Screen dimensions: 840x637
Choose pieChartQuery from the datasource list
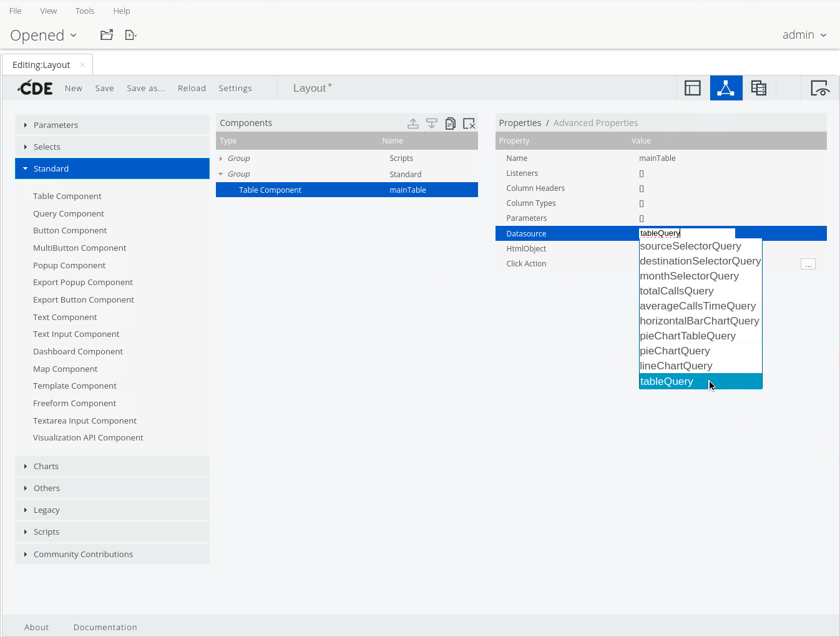click(675, 351)
